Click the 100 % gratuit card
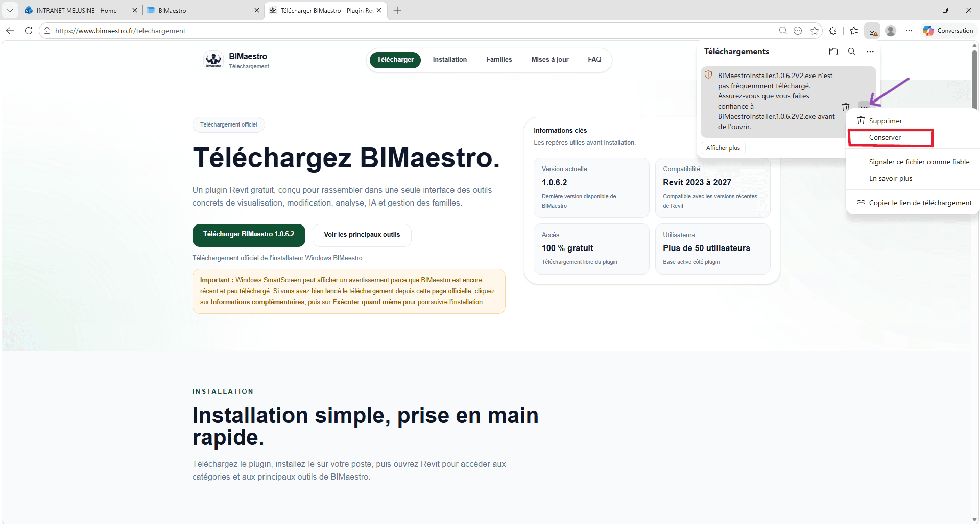 [x=591, y=248]
